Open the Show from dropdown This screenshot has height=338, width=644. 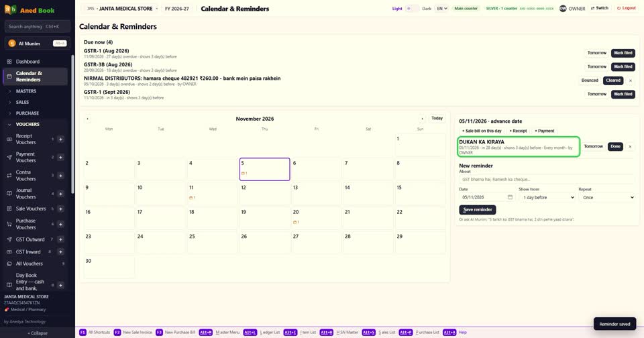pos(547,198)
